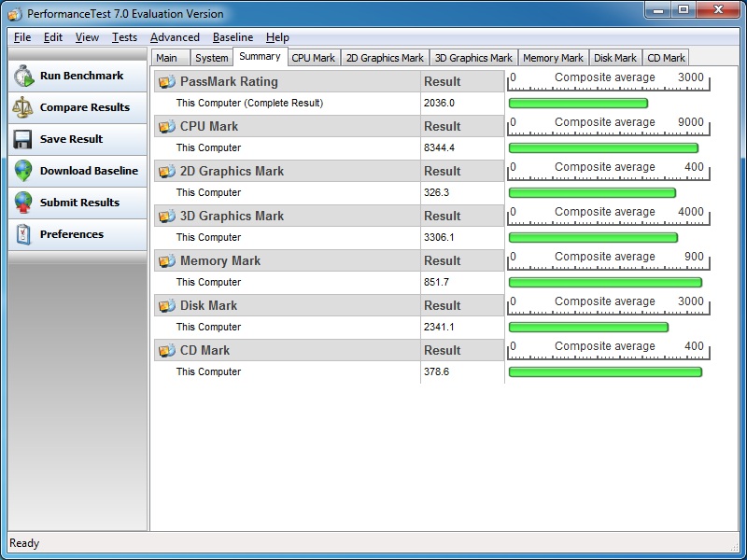Select the 3D Graphics value 3306.1

(439, 237)
